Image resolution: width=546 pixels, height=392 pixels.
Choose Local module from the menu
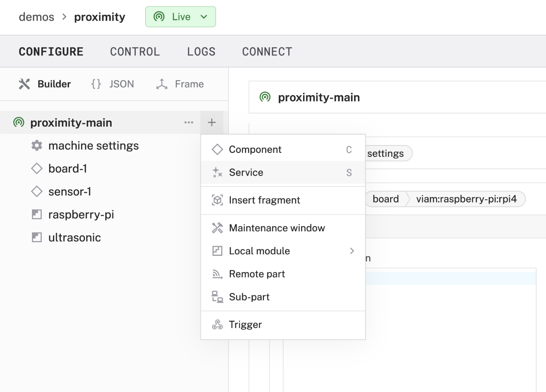pos(283,251)
